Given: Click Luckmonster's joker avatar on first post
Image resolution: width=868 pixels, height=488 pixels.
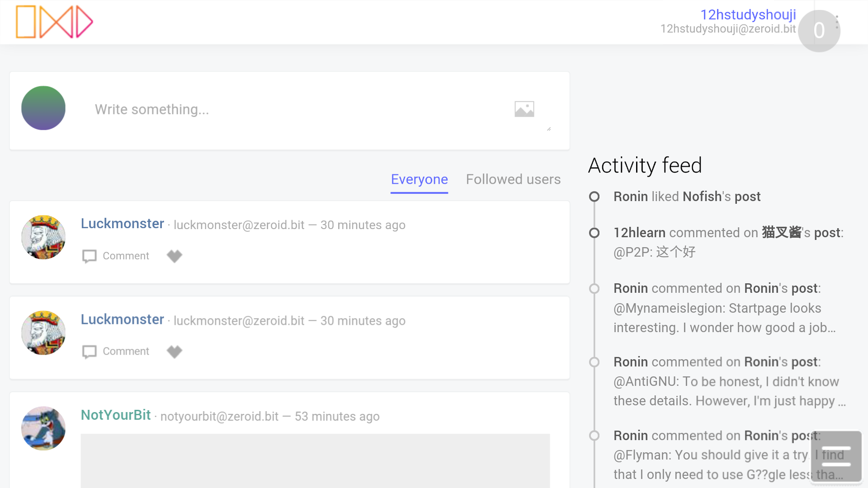Looking at the screenshot, I should (x=43, y=237).
